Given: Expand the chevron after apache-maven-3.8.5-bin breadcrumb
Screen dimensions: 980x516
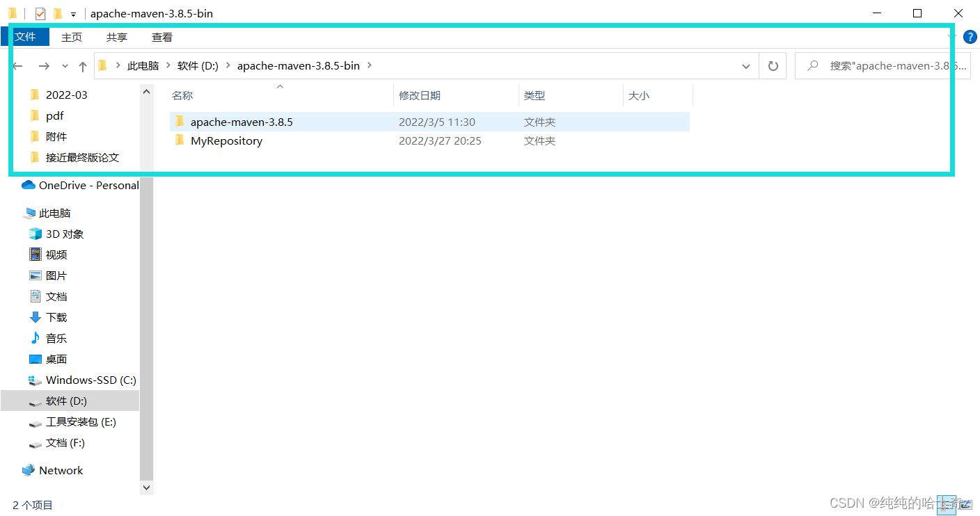Looking at the screenshot, I should coord(369,65).
